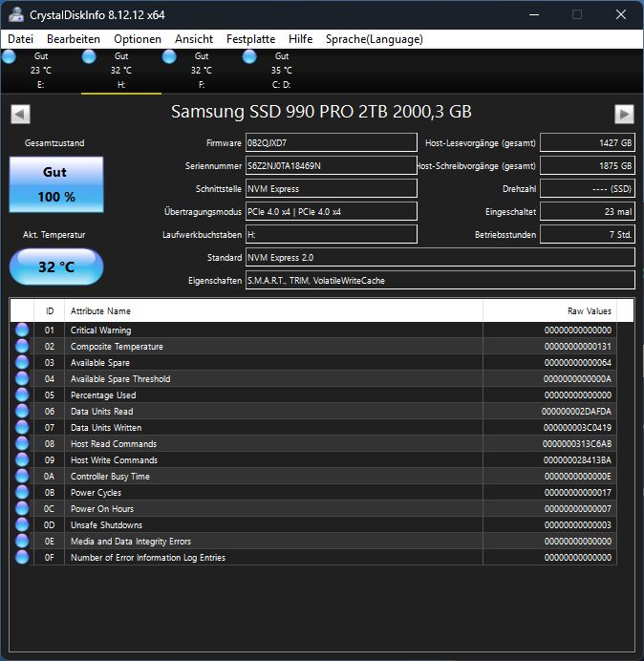Screen dimensions: 644x661
Task: Go to next disk with right arrow
Action: click(624, 114)
